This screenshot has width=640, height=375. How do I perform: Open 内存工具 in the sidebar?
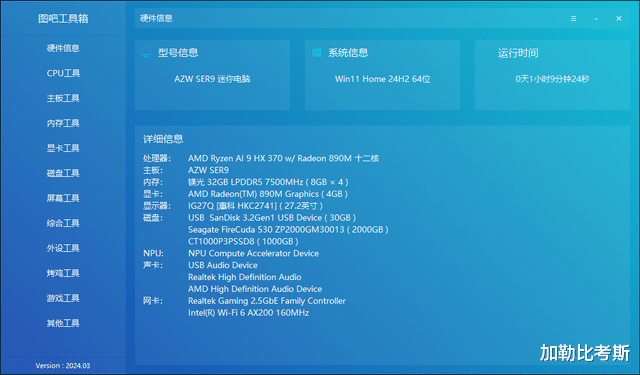(x=63, y=123)
